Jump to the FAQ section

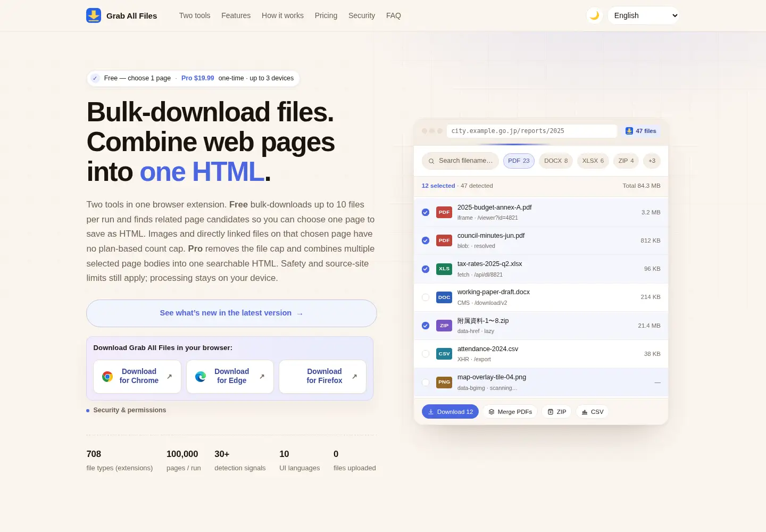tap(394, 15)
